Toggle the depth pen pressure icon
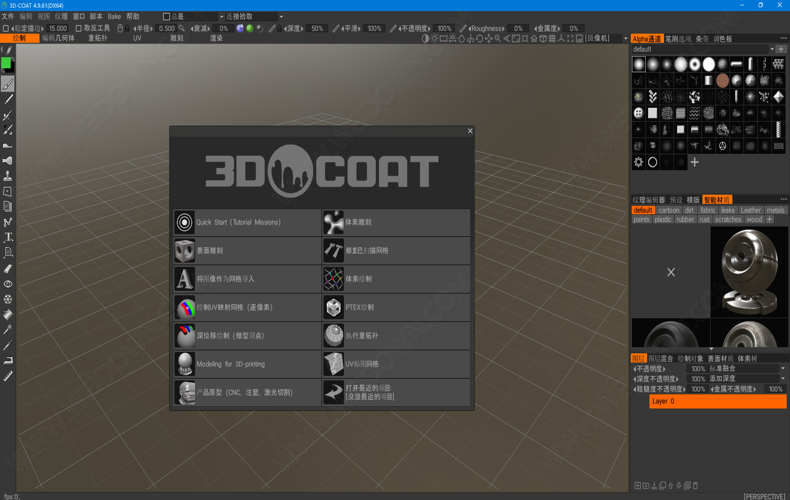This screenshot has width=790, height=500. [x=273, y=28]
